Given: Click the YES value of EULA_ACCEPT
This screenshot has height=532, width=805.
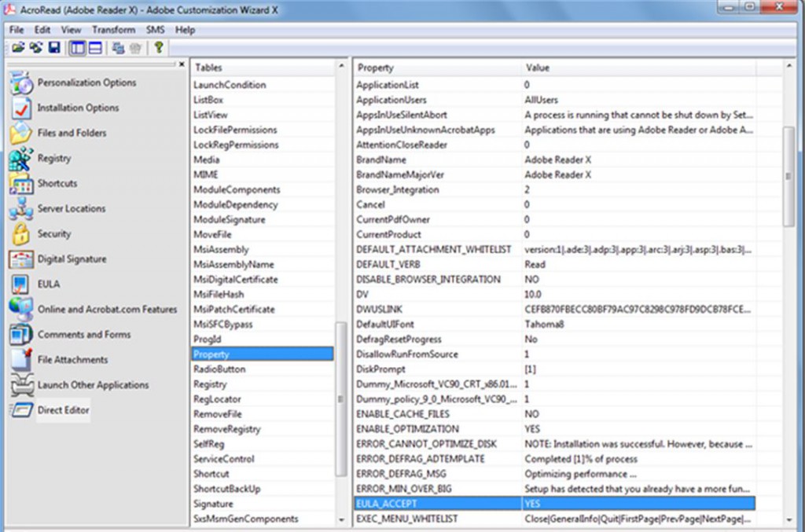Looking at the screenshot, I should coord(532,504).
